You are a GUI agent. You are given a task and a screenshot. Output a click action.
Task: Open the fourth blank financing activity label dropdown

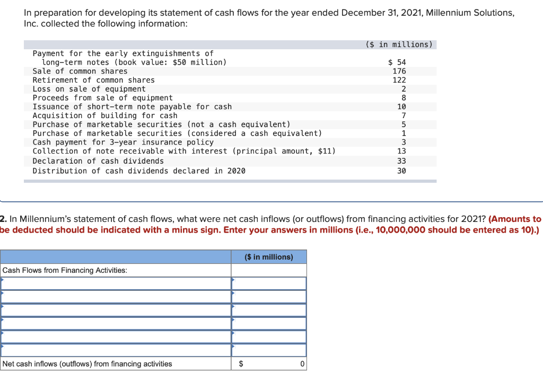(116, 324)
